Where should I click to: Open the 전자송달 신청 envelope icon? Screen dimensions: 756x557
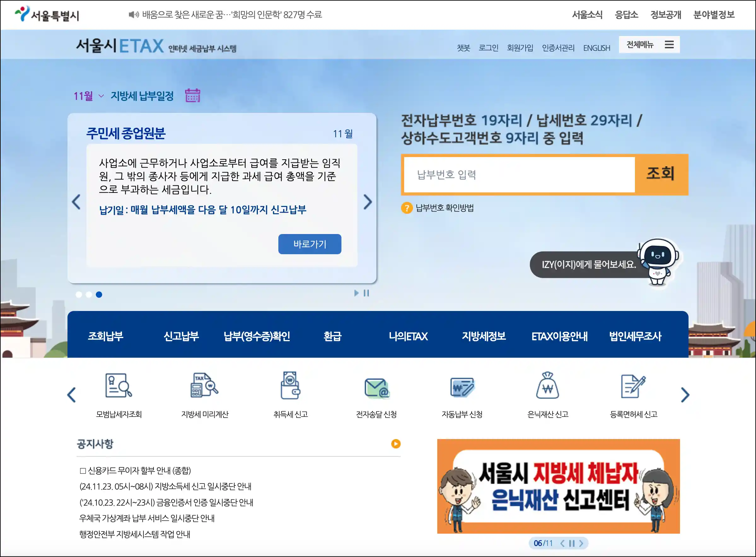[x=376, y=388]
